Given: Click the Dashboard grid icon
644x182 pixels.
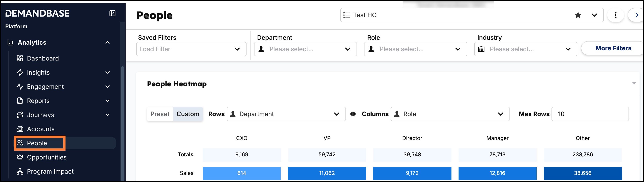Looking at the screenshot, I should coord(20,58).
